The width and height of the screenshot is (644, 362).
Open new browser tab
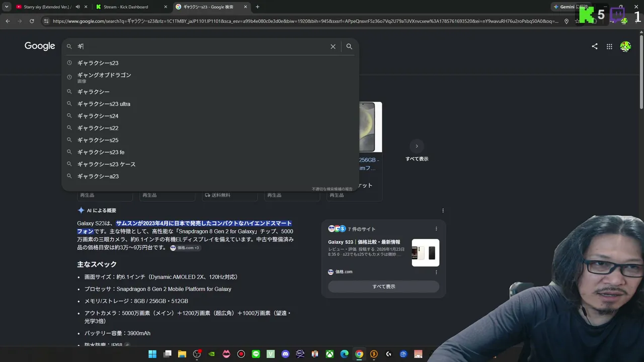(x=258, y=7)
